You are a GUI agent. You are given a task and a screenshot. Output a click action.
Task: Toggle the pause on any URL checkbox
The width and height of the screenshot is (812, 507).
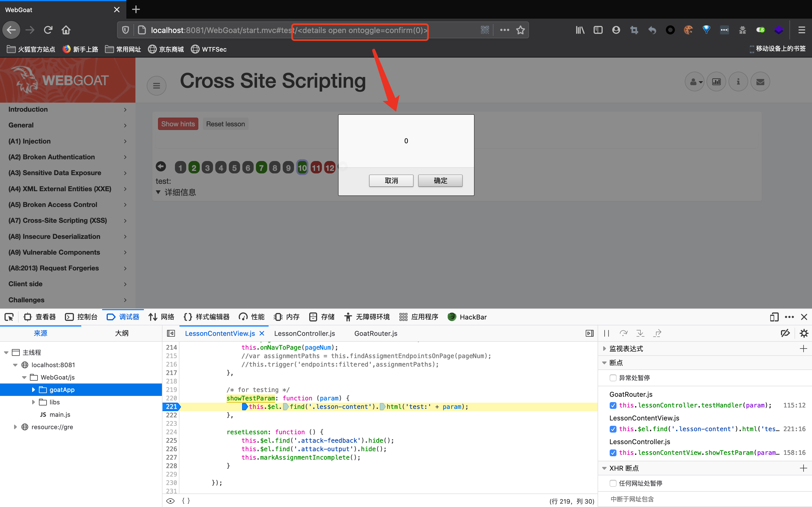click(x=613, y=483)
